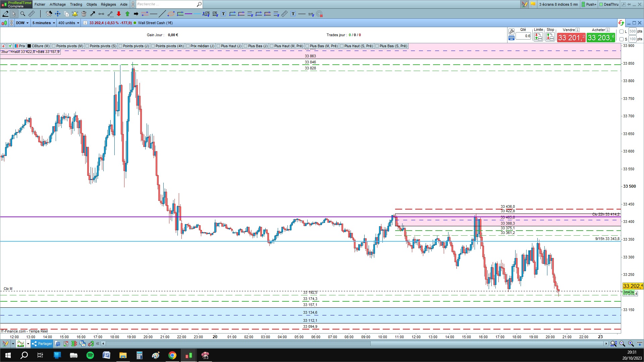Open the Trading menu
Viewport: 644px width, 362px height.
(76, 4)
